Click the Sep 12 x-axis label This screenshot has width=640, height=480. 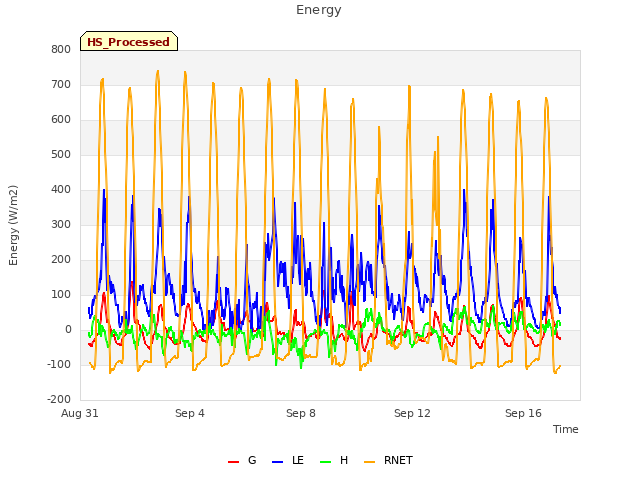coord(412,413)
